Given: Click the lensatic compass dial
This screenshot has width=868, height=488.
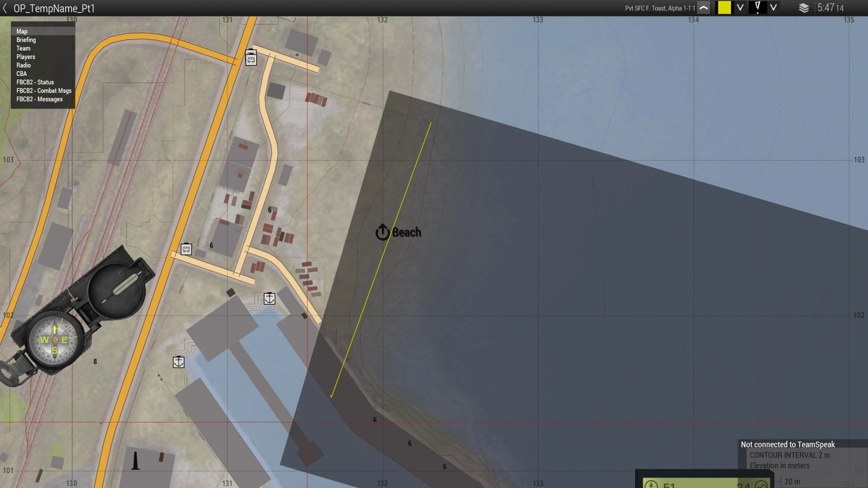Looking at the screenshot, I should (x=54, y=339).
